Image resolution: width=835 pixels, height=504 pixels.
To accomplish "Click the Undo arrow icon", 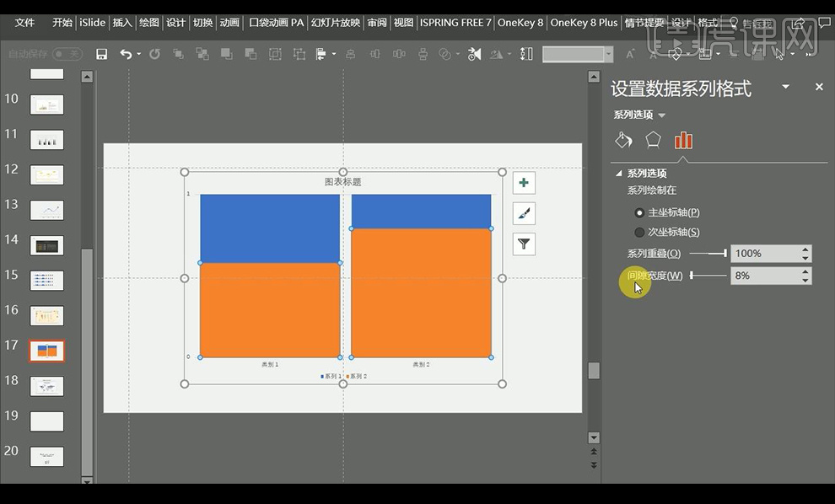I will click(x=126, y=54).
